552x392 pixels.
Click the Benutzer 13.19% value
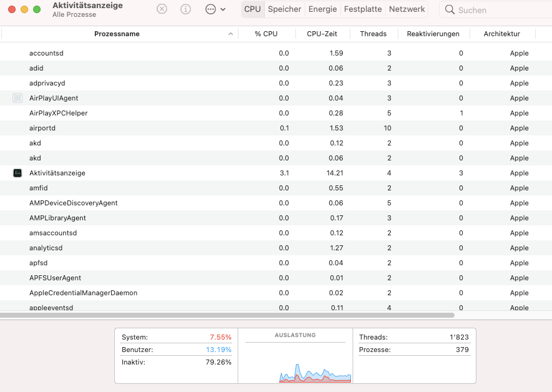coord(219,350)
